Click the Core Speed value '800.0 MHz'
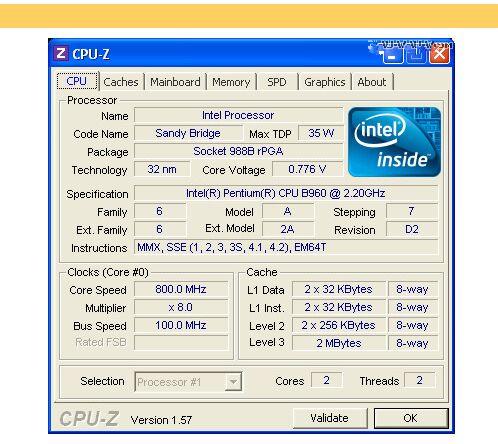This screenshot has width=498, height=444. point(181,289)
